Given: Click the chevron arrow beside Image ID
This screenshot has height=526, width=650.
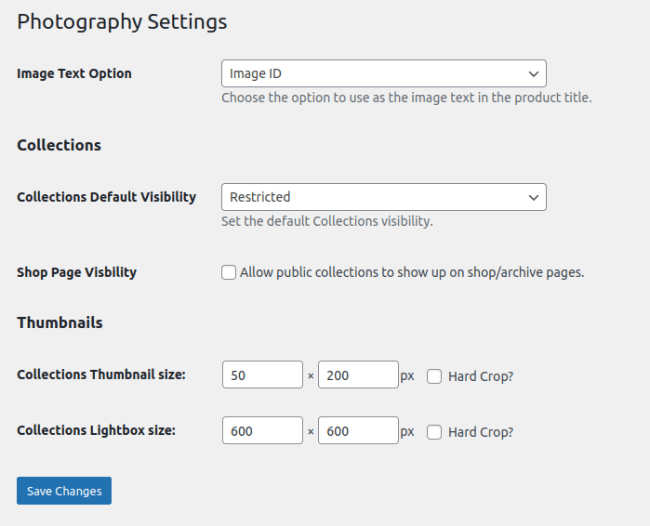Looking at the screenshot, I should (532, 73).
